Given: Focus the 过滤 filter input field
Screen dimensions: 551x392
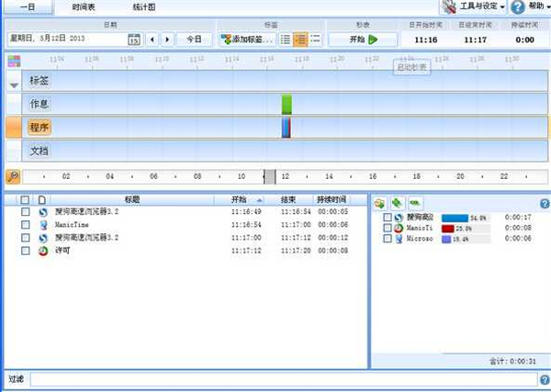Looking at the screenshot, I should pyautogui.click(x=284, y=379).
